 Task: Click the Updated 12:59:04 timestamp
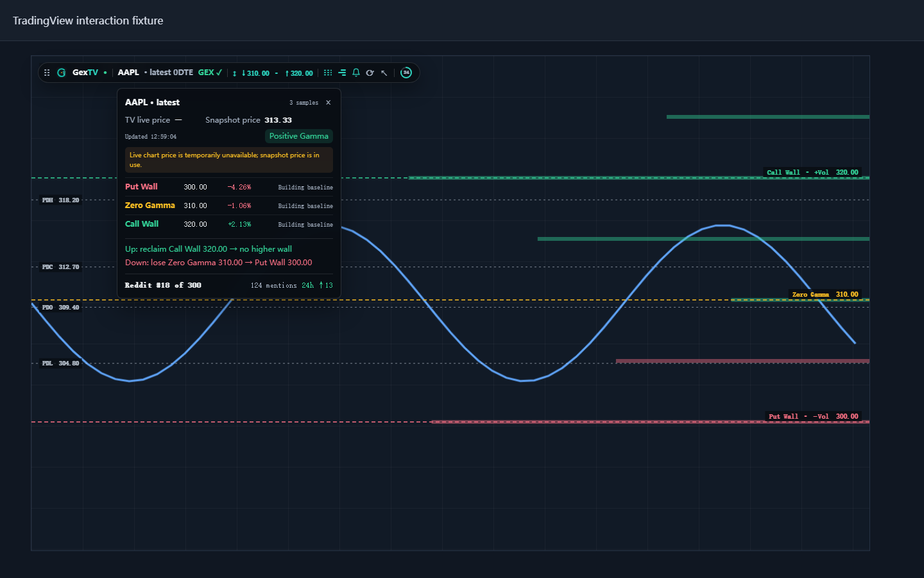point(151,137)
